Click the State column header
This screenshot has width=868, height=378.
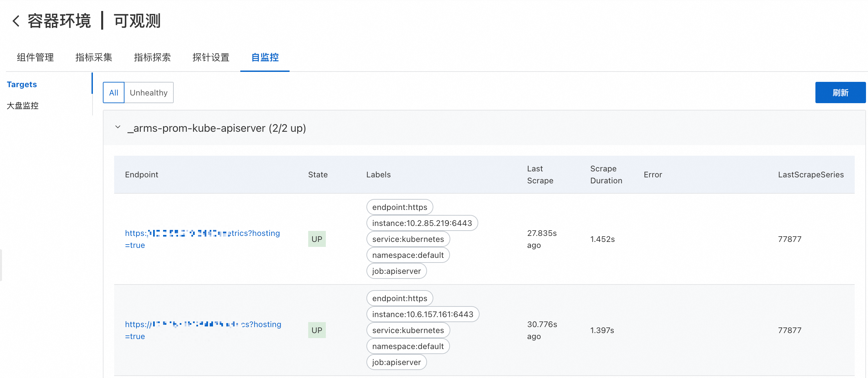(x=318, y=174)
